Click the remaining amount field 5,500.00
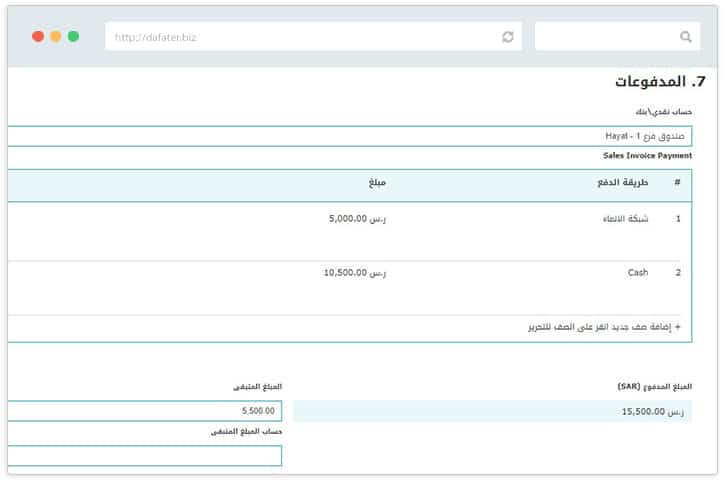This screenshot has width=725, height=485. coord(145,411)
